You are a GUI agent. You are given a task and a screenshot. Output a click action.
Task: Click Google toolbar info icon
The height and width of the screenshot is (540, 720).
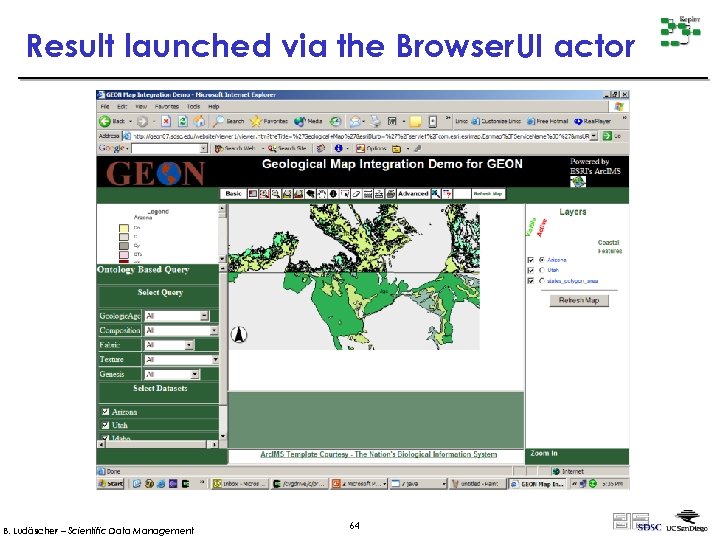click(x=338, y=148)
